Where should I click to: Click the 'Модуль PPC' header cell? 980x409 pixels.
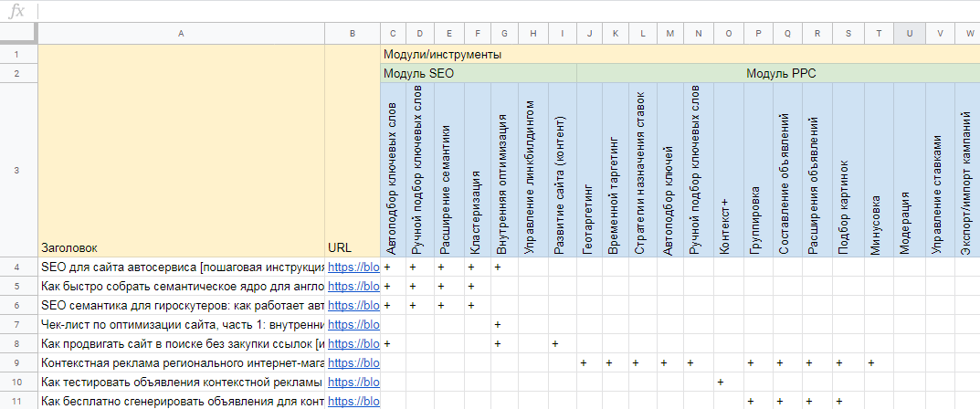pos(778,74)
